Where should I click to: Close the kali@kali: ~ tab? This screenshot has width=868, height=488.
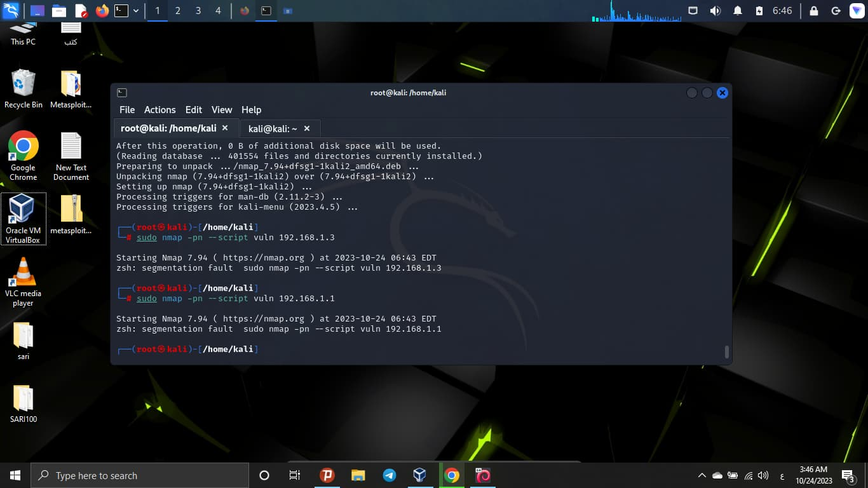click(307, 128)
